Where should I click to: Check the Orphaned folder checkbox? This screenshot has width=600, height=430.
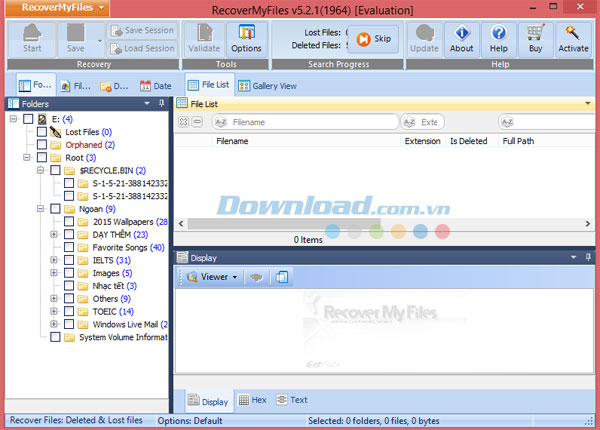[x=42, y=145]
